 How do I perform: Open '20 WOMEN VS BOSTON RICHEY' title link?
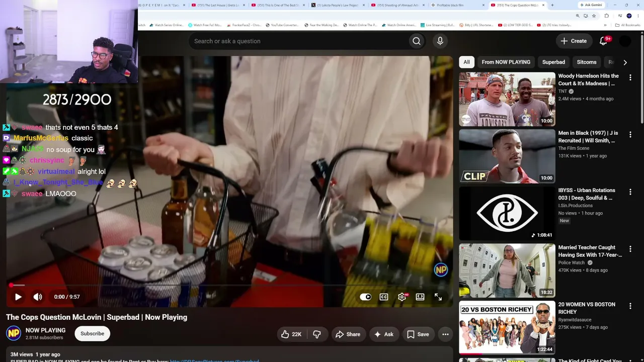(587, 308)
